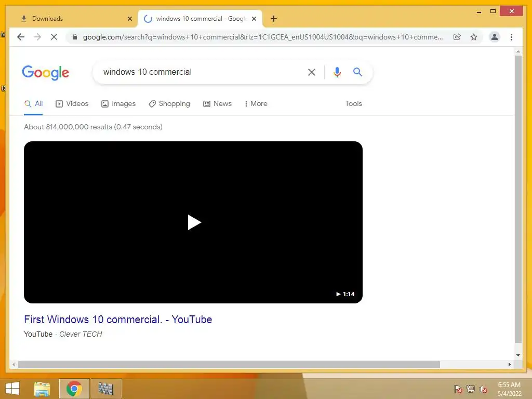Open the firewall brick wall taskbar app

[x=106, y=389]
